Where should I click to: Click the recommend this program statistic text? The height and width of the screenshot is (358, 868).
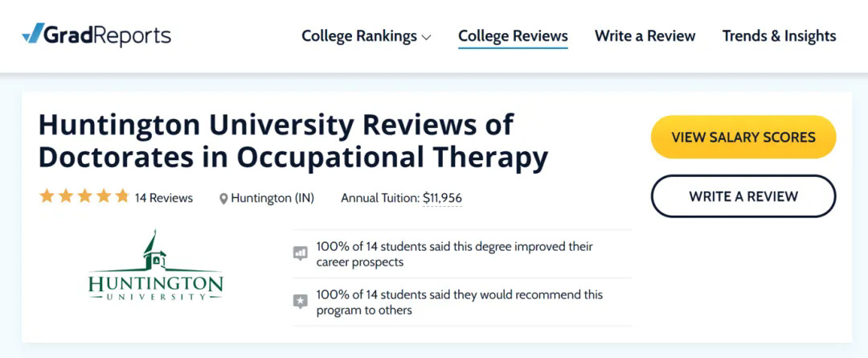pyautogui.click(x=459, y=302)
